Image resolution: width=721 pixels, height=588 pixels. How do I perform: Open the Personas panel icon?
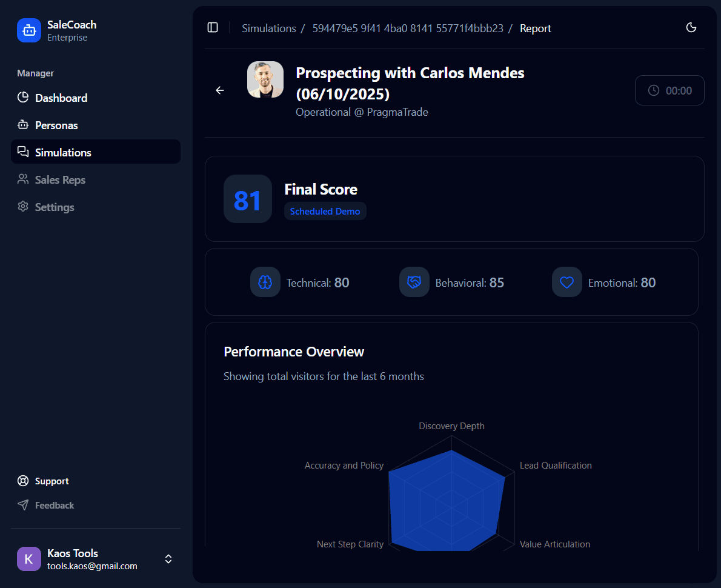click(23, 125)
